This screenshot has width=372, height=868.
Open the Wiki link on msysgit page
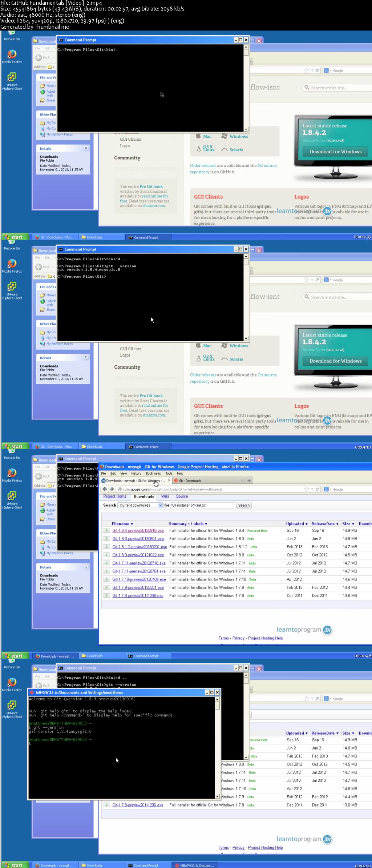tap(165, 496)
